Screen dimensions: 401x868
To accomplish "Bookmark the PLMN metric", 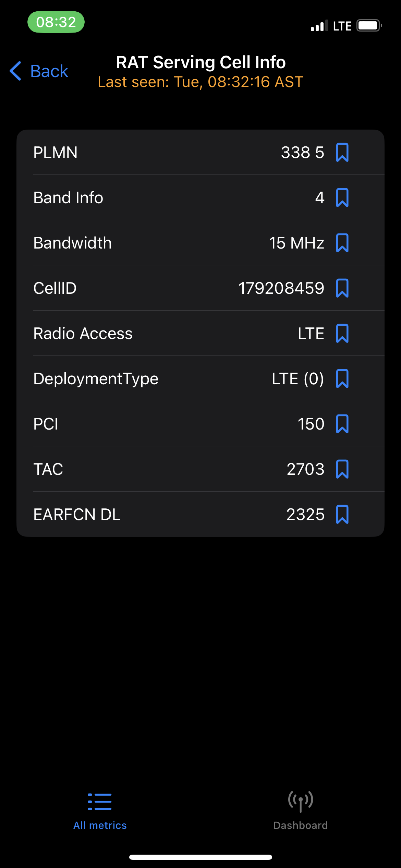I will coord(342,153).
